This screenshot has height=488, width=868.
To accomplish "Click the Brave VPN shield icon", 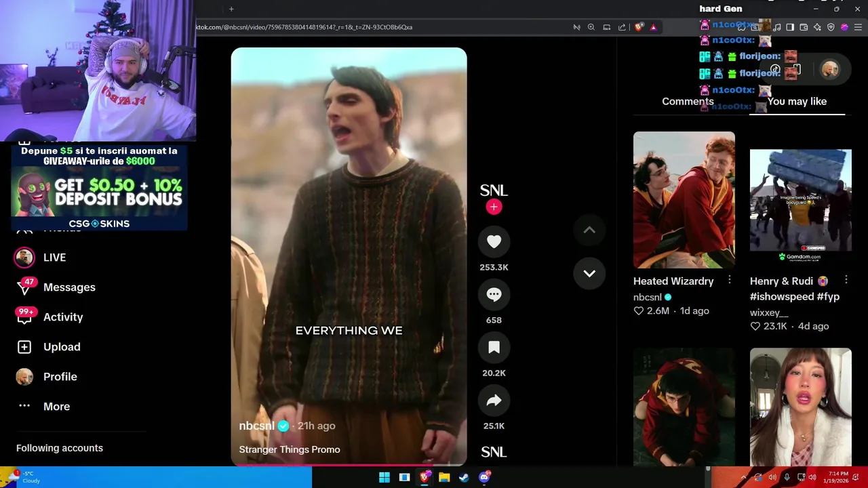I will tap(831, 27).
